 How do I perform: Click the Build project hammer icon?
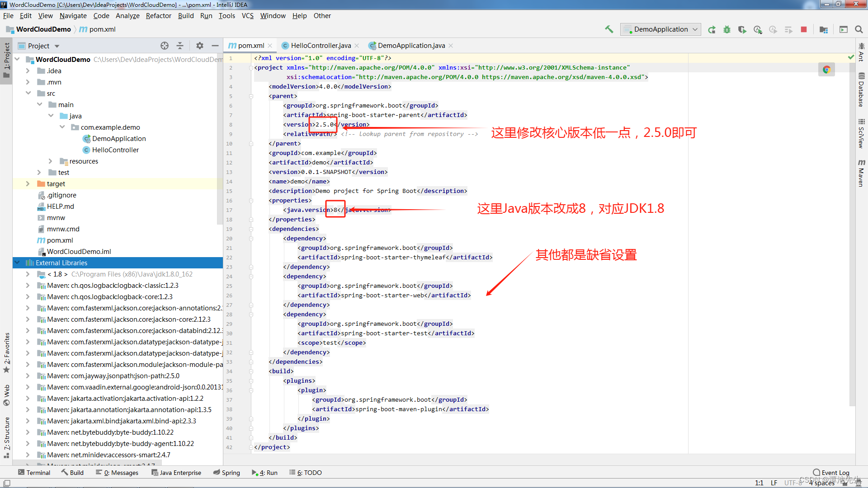609,29
